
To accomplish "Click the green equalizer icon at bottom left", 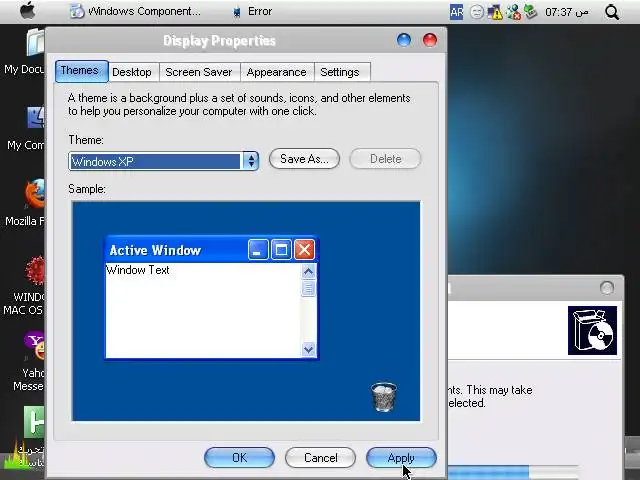I will coord(16,454).
